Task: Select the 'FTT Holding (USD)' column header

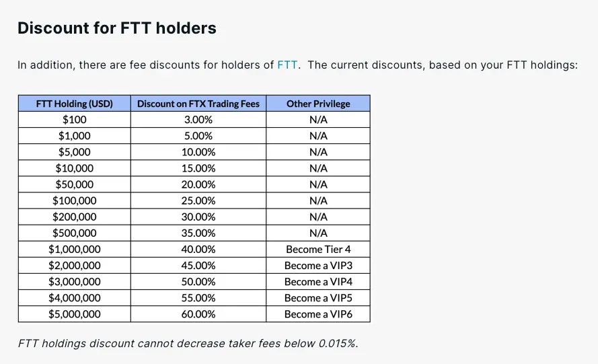Action: tap(74, 104)
